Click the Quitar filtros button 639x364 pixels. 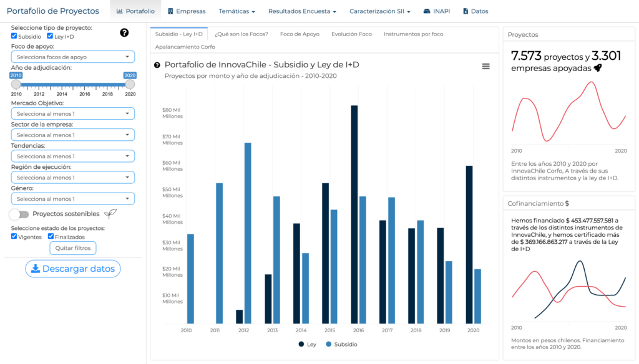pyautogui.click(x=73, y=248)
